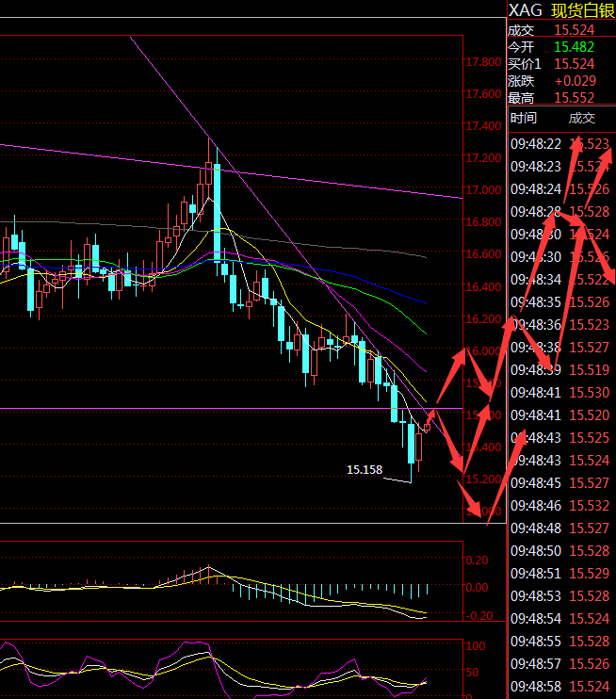Select the tick time 09:48:50
The image size is (616, 699).
[x=536, y=551]
